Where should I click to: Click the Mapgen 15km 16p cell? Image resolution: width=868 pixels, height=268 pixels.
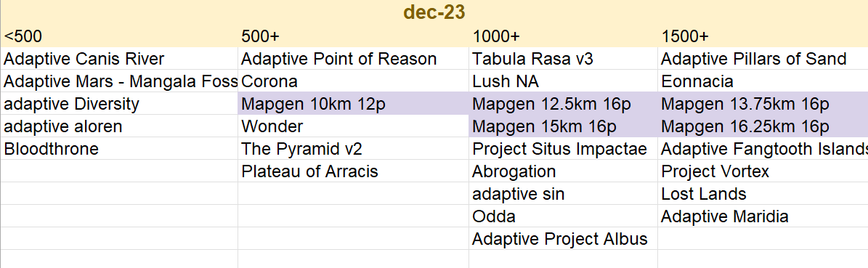click(x=563, y=126)
